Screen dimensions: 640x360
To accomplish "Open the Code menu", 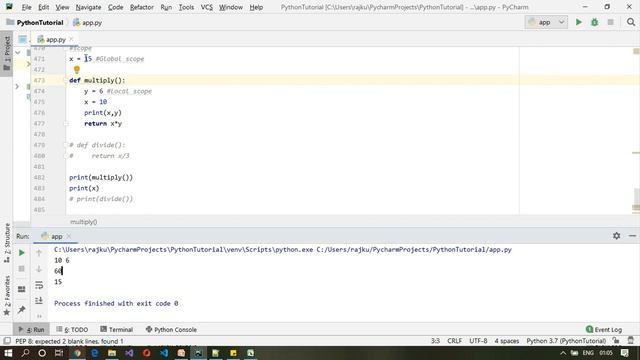I will pos(116,7).
